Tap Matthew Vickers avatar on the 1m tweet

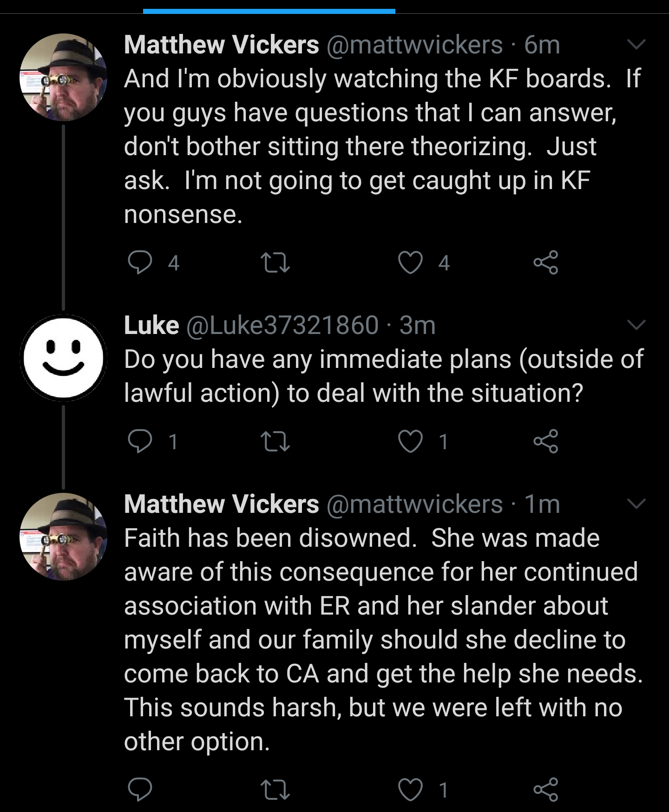tap(64, 537)
